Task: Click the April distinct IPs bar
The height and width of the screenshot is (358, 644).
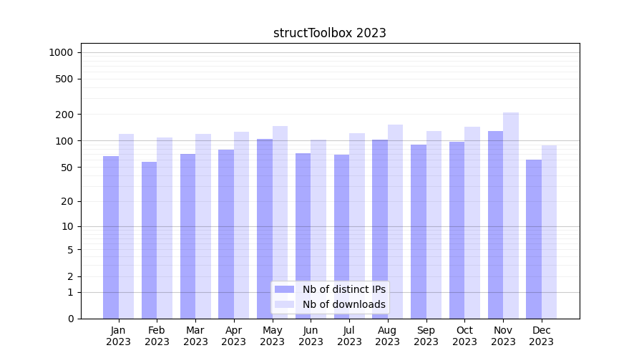Action: pyautogui.click(x=226, y=233)
